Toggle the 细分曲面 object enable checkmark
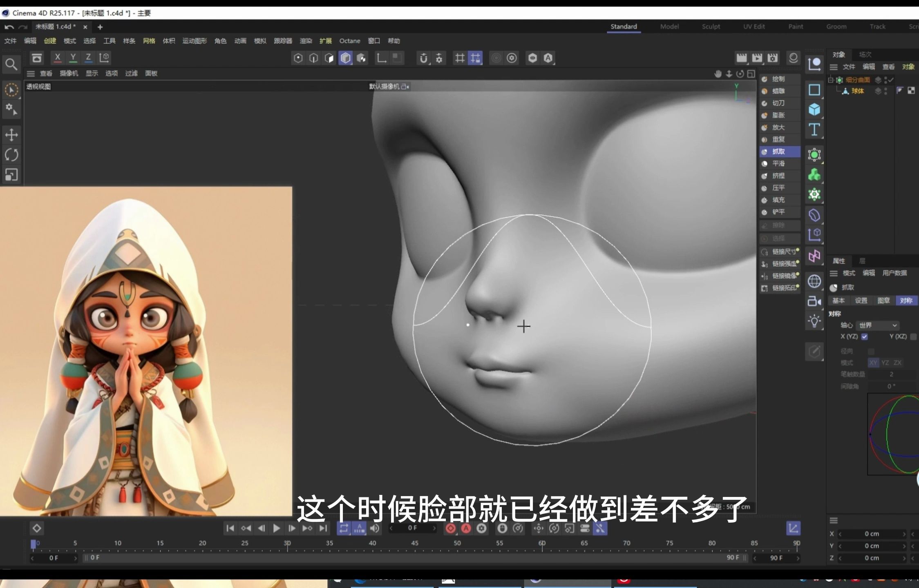Viewport: 919px width, 588px height. [x=892, y=80]
